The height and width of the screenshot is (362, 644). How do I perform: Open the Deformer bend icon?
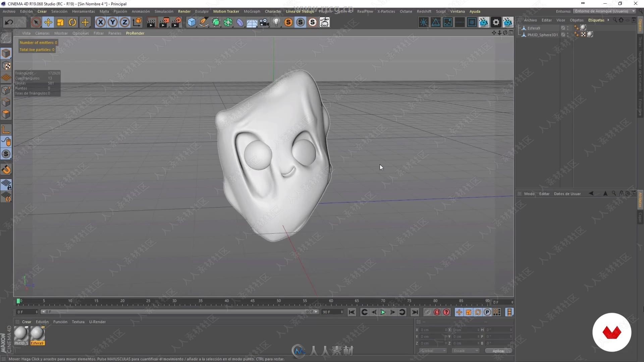pyautogui.click(x=240, y=22)
